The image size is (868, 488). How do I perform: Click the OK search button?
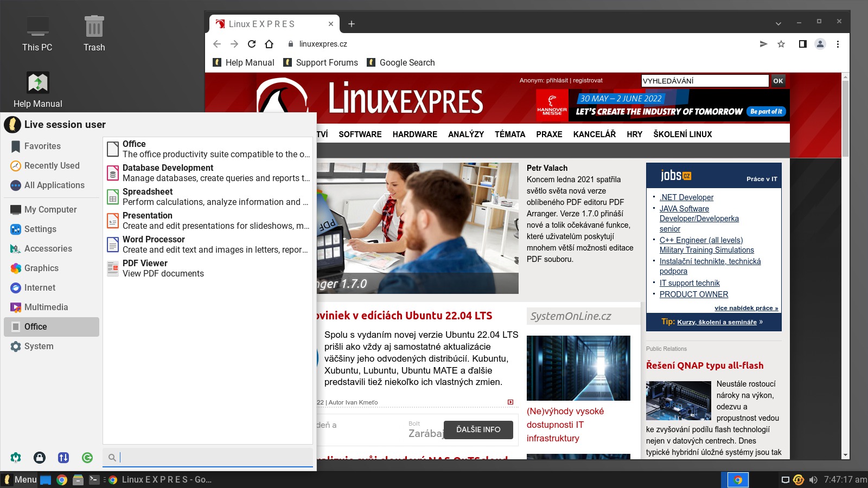(x=778, y=81)
